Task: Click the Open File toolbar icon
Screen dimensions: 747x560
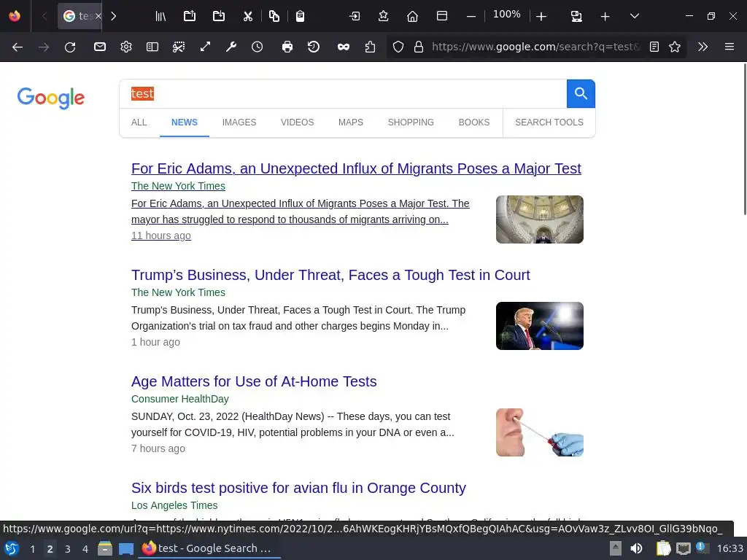Action: click(190, 16)
